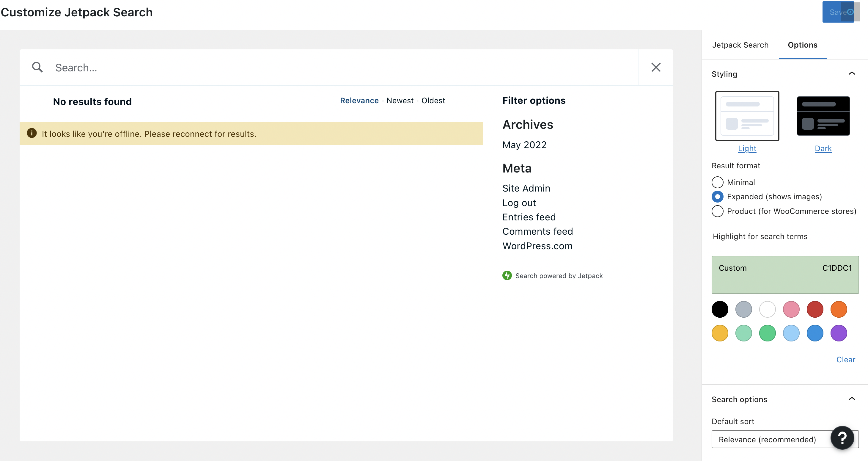Image resolution: width=868 pixels, height=461 pixels.
Task: Collapse the Search options section
Action: click(851, 399)
